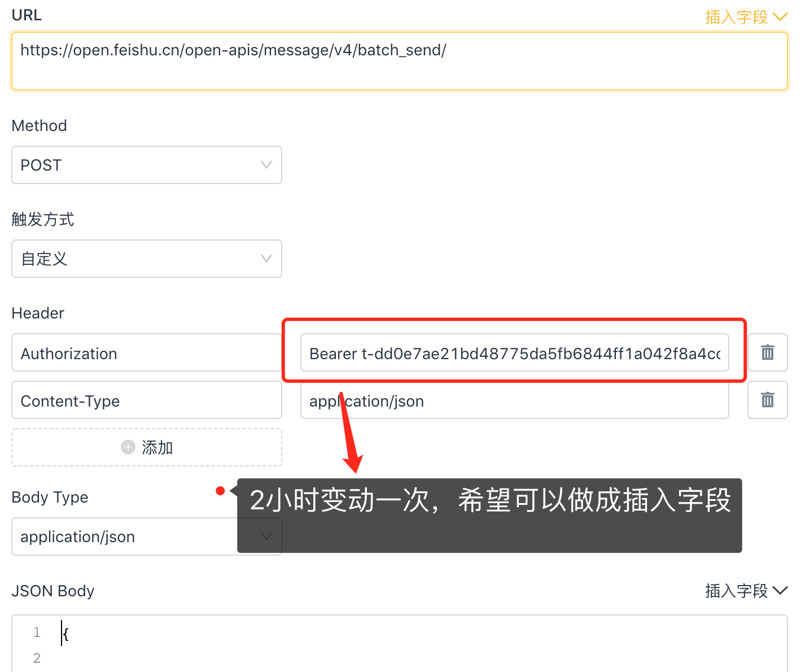Open the Method POST dropdown
This screenshot has height=672, width=805.
coord(147,165)
